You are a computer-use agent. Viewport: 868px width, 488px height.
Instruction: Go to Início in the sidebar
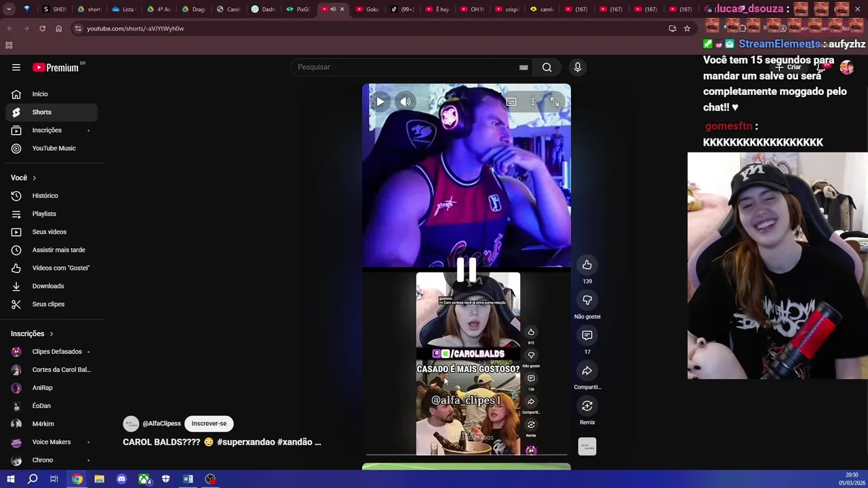point(51,94)
